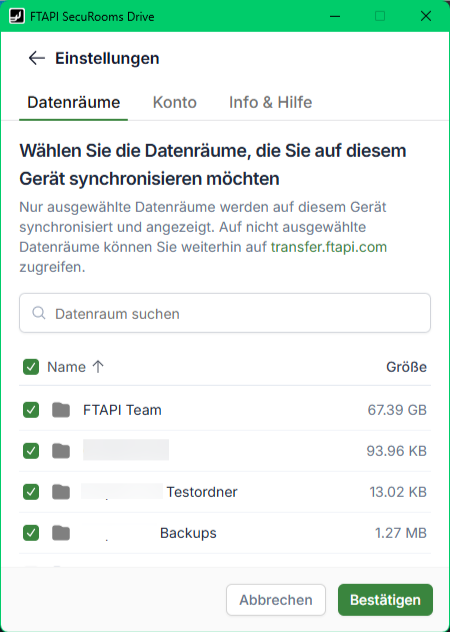Select the FTAPI Team row name

click(122, 410)
